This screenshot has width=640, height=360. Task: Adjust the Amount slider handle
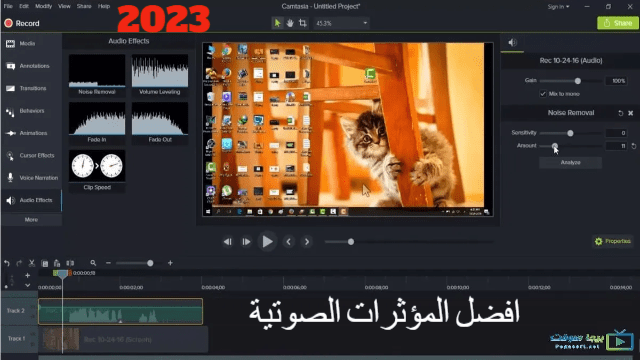click(x=555, y=146)
